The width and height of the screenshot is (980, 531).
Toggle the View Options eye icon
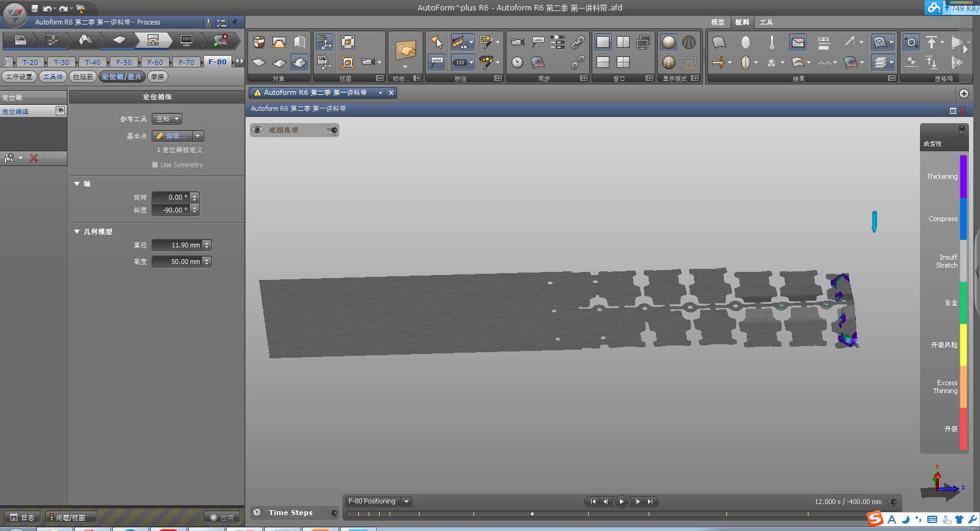point(257,130)
